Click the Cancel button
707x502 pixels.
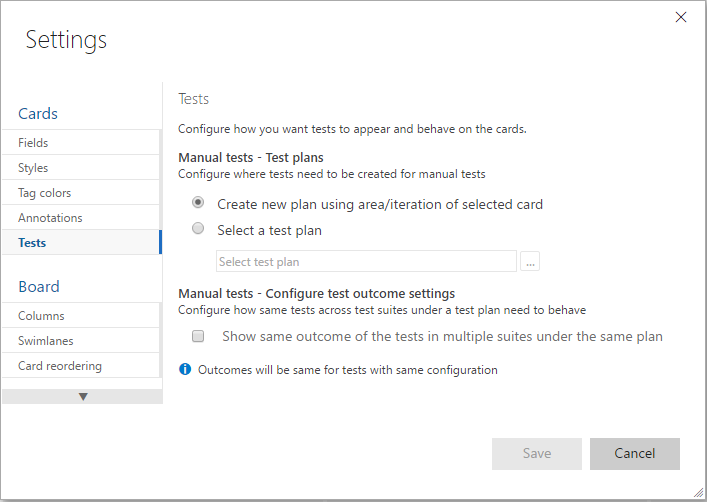point(634,453)
